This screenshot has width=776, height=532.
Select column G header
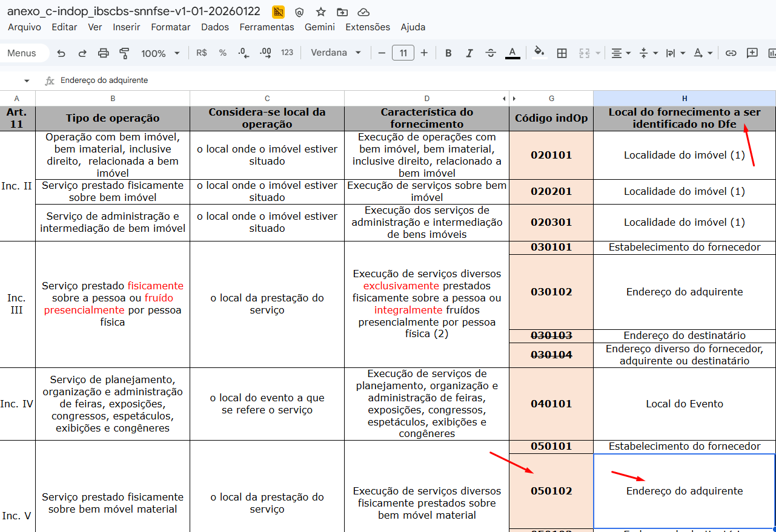coord(551,99)
